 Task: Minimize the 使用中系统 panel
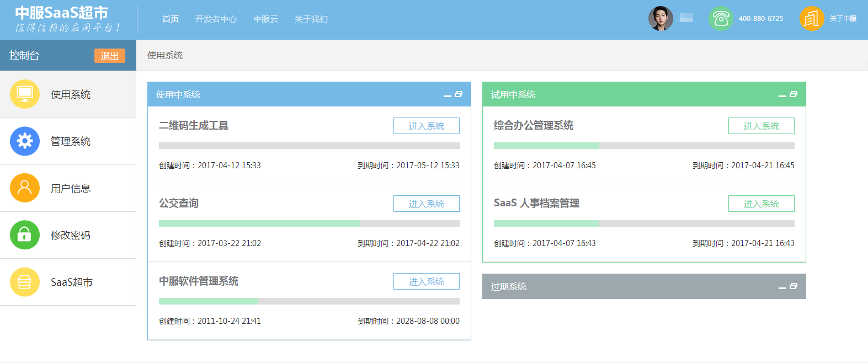pos(448,95)
